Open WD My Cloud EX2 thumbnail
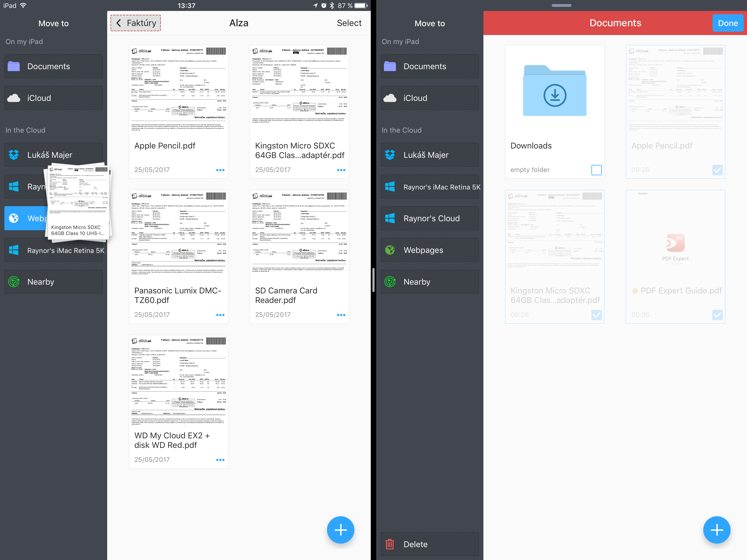The width and height of the screenshot is (747, 560). pyautogui.click(x=179, y=380)
